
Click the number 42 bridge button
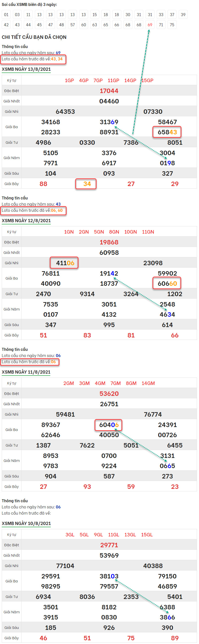[x=6, y=25]
